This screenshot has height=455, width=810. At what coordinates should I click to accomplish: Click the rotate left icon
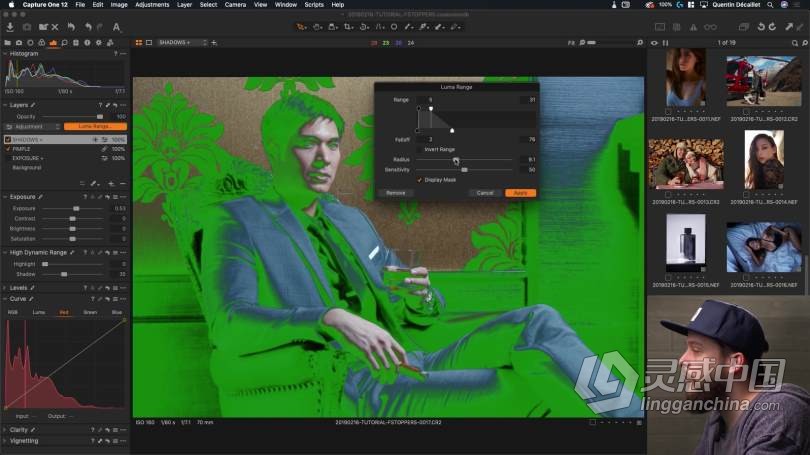(760, 27)
